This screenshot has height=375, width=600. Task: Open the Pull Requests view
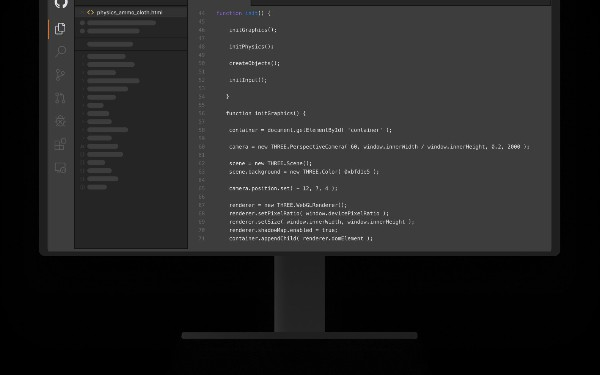coord(60,98)
